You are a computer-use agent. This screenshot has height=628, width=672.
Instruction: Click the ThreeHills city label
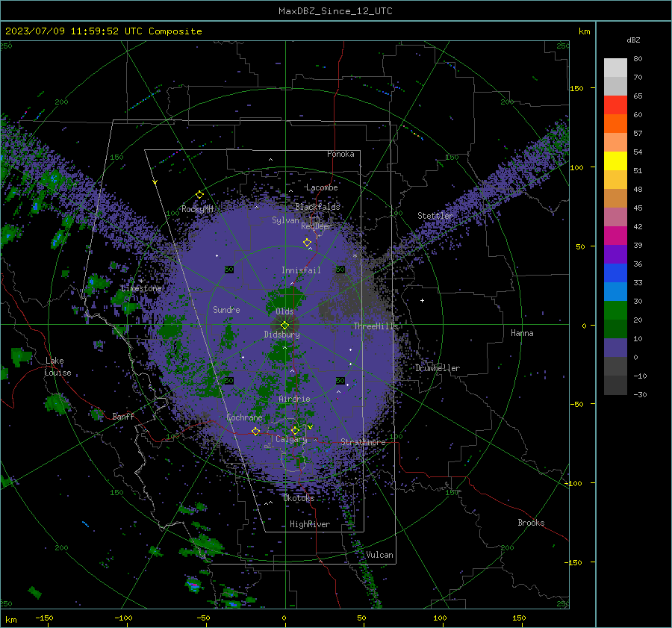376,326
